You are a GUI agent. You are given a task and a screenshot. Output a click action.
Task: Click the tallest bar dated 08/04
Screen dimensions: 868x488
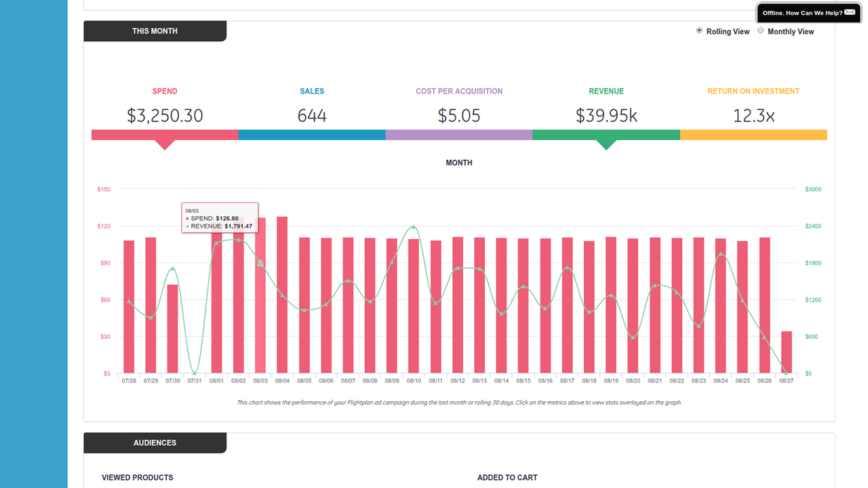coord(282,291)
